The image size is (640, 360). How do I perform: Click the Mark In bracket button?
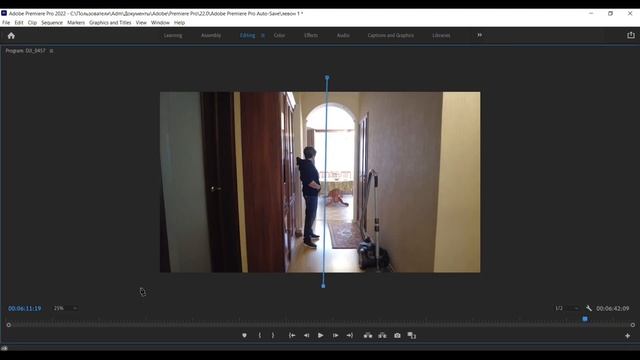tap(260, 336)
